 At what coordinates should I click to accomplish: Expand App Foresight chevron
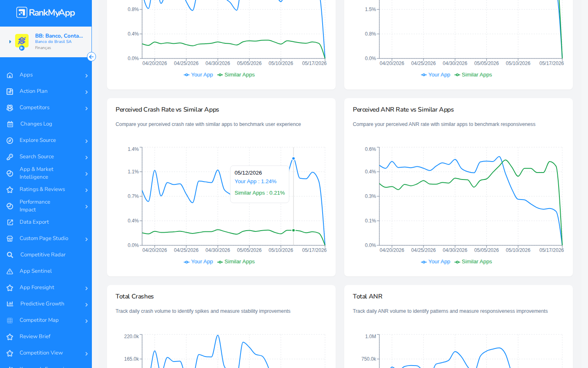click(87, 288)
